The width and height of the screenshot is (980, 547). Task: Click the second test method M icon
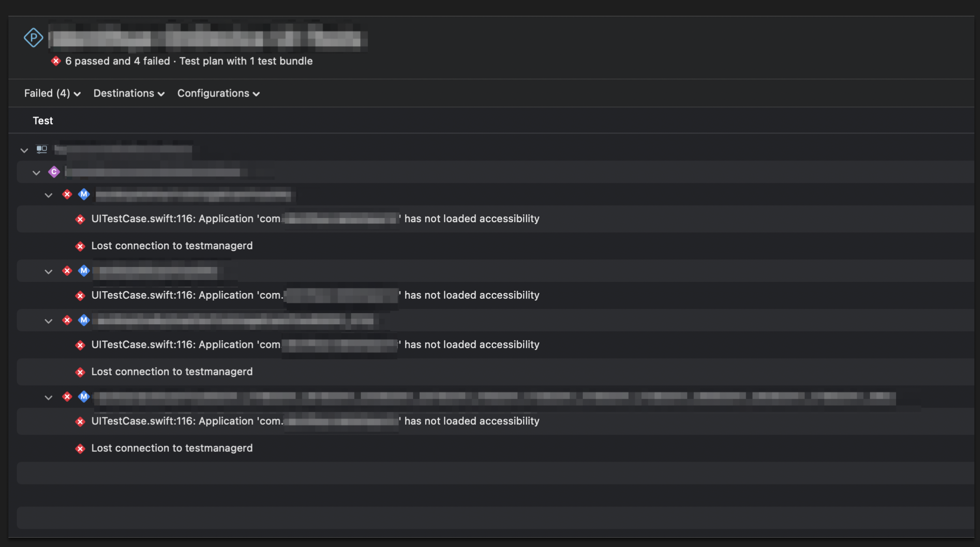pos(84,271)
